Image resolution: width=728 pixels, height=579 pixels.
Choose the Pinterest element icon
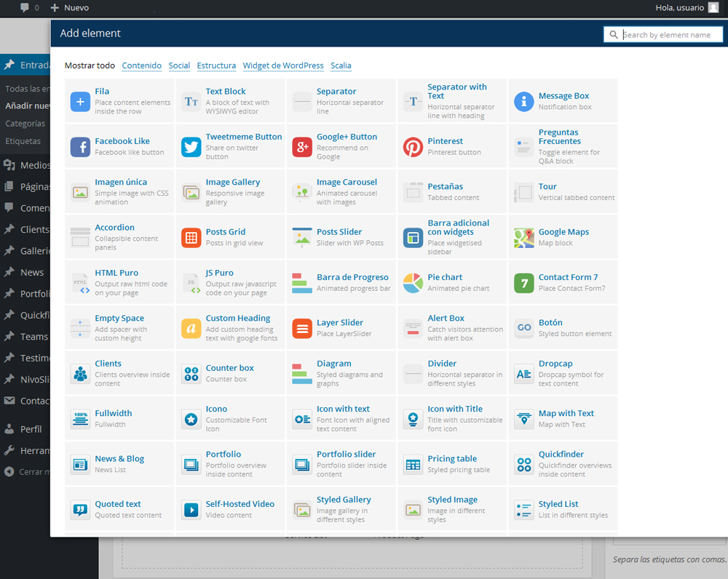coord(413,147)
